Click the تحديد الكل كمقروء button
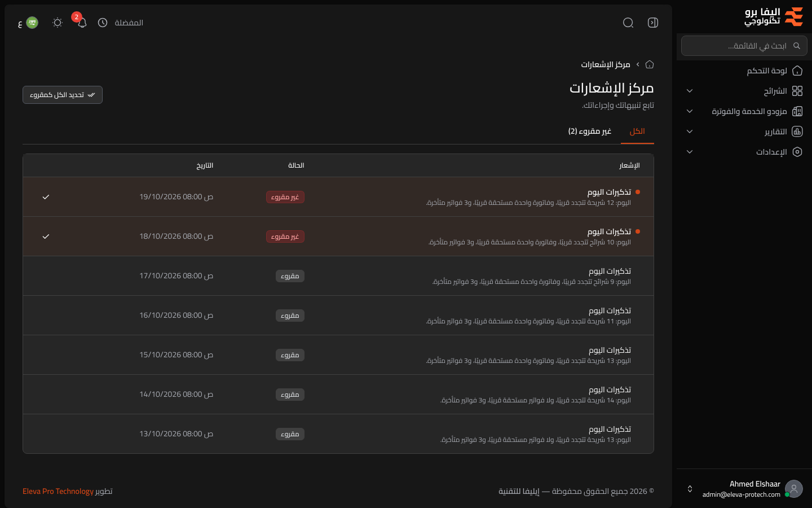The height and width of the screenshot is (508, 812). (x=63, y=95)
